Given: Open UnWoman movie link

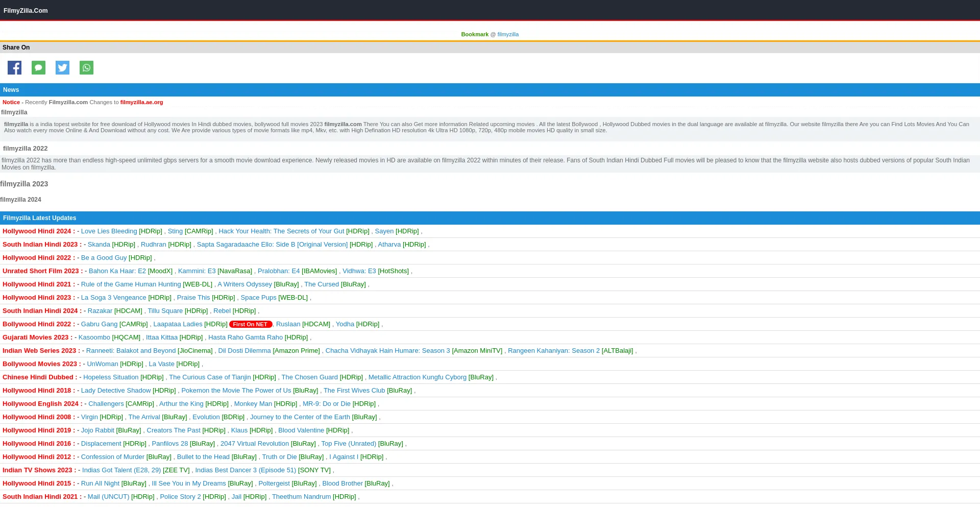Looking at the screenshot, I should (x=103, y=364).
